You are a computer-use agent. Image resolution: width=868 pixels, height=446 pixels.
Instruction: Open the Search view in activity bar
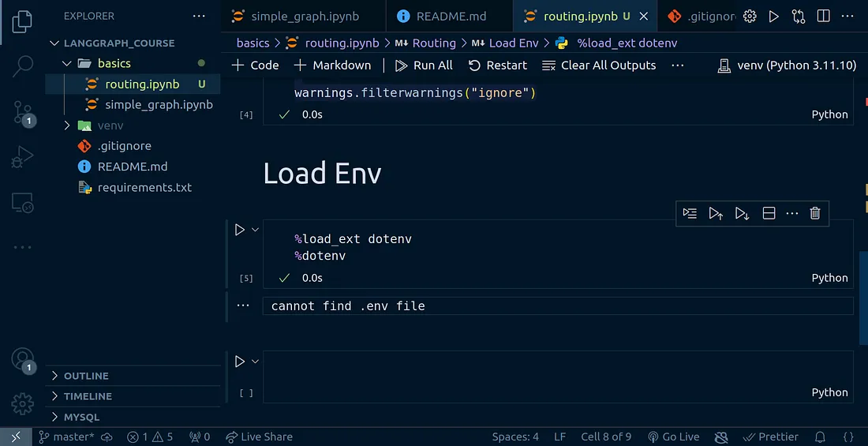[23, 67]
